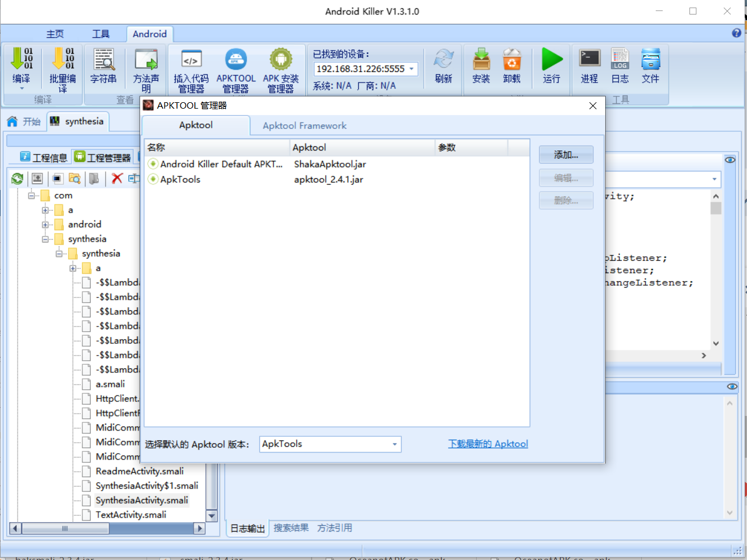Click the 参数 column header
The image size is (747, 560).
(x=471, y=148)
